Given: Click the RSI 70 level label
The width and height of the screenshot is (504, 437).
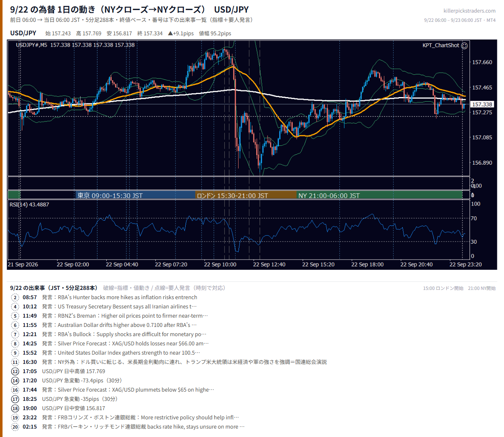Looking at the screenshot, I should [x=474, y=218].
